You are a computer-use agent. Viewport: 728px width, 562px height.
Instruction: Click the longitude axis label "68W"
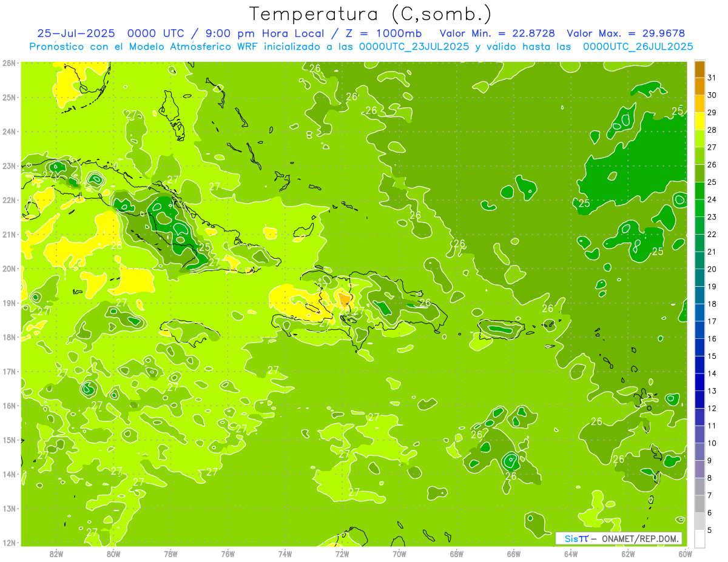click(457, 554)
